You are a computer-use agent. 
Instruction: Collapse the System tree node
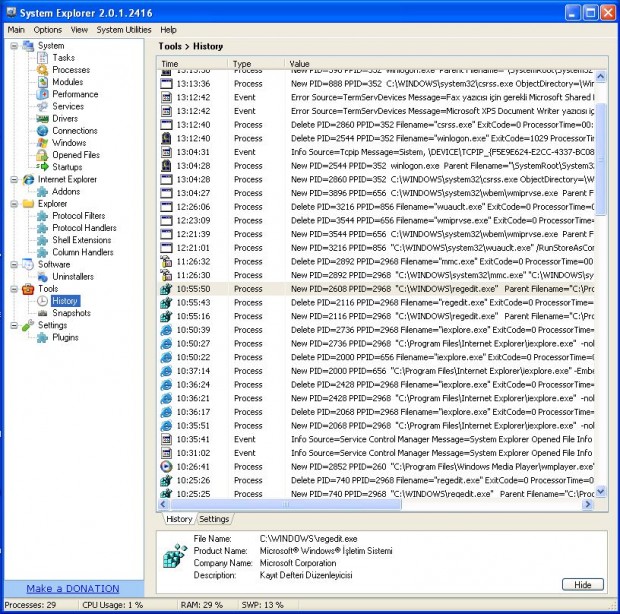[x=14, y=46]
